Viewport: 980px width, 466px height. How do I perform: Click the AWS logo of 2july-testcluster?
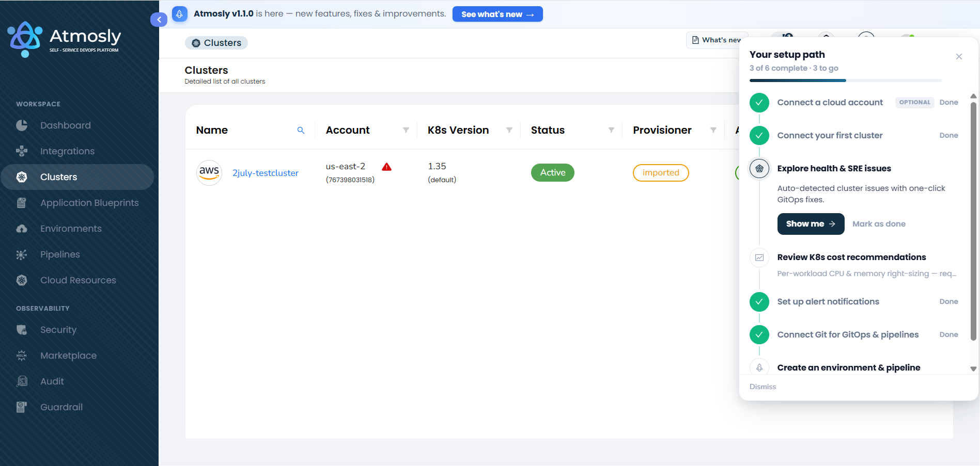pos(209,172)
